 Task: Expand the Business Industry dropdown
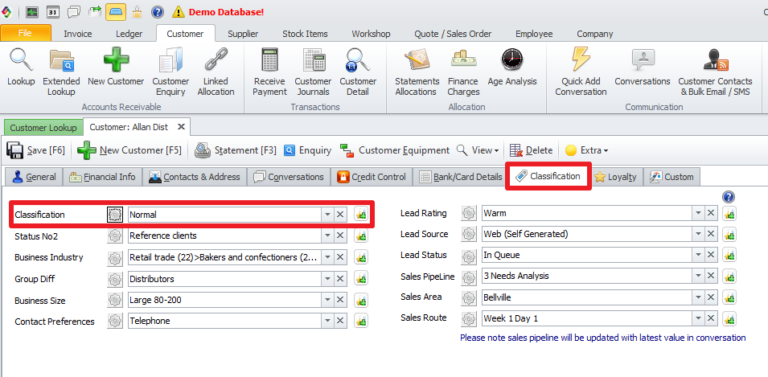[327, 258]
